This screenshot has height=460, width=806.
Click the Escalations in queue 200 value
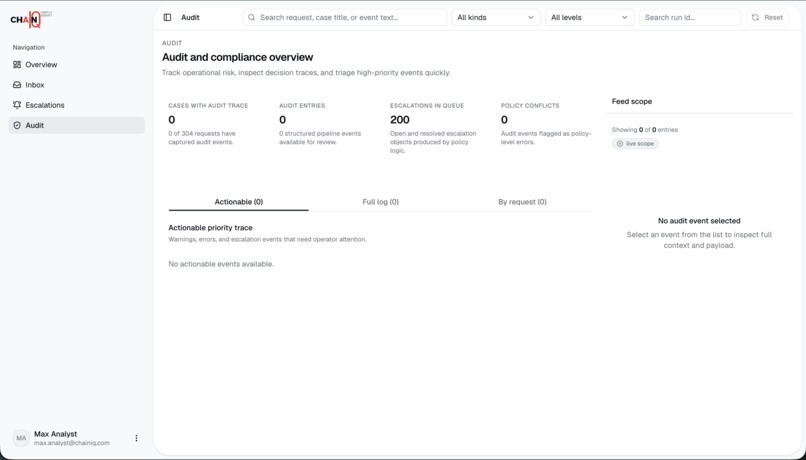[x=400, y=120]
